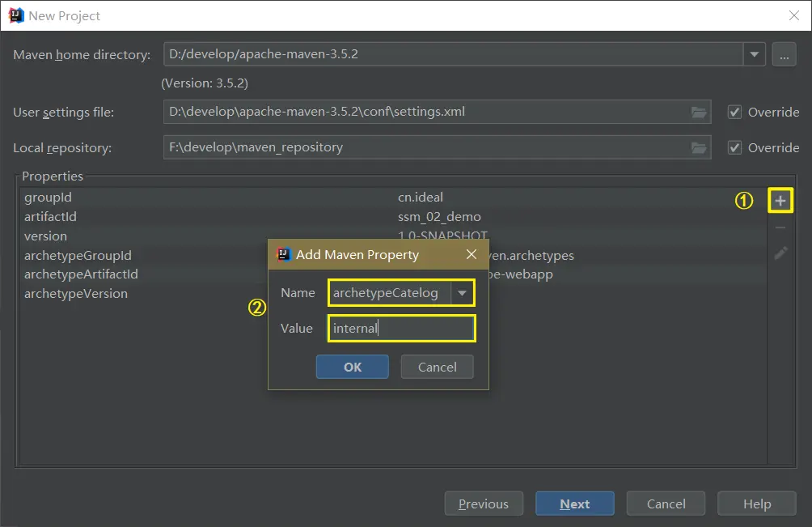Click the IntelliJ icon in Add Maven Property title
812x527 pixels.
(283, 254)
